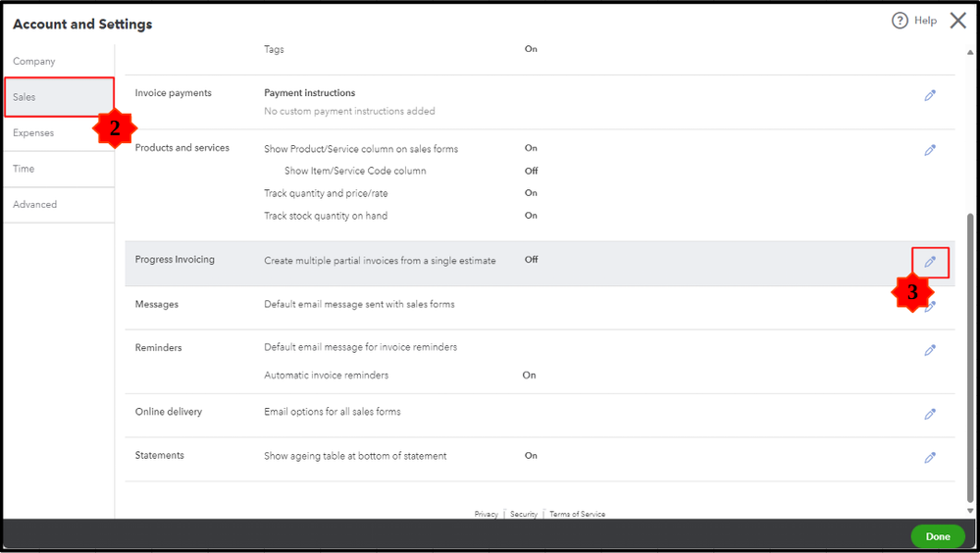Select the Sales tab in sidebar
The image size is (980, 553).
click(x=25, y=97)
